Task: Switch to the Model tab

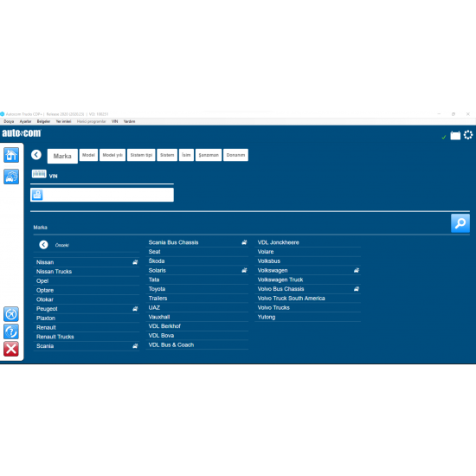Action: [88, 155]
